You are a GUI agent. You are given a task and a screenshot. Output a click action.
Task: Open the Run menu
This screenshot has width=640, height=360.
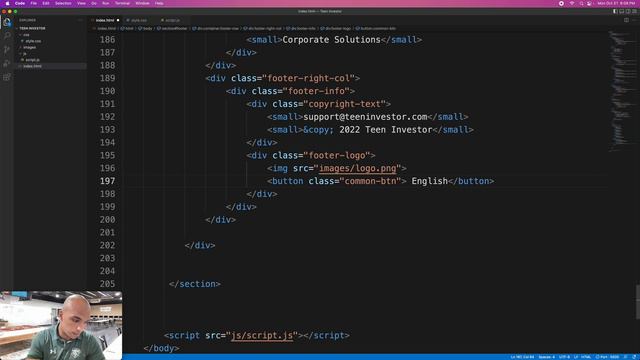point(106,3)
